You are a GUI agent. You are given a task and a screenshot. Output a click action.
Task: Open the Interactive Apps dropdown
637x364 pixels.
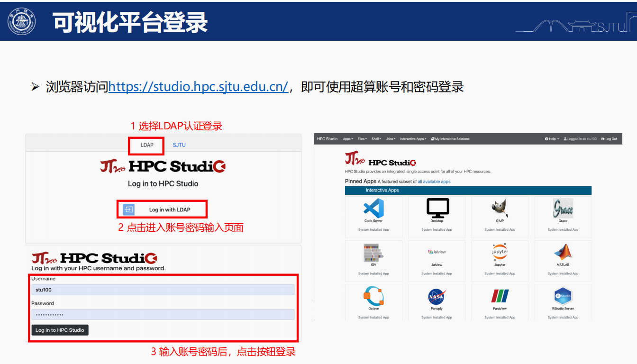[x=413, y=139]
